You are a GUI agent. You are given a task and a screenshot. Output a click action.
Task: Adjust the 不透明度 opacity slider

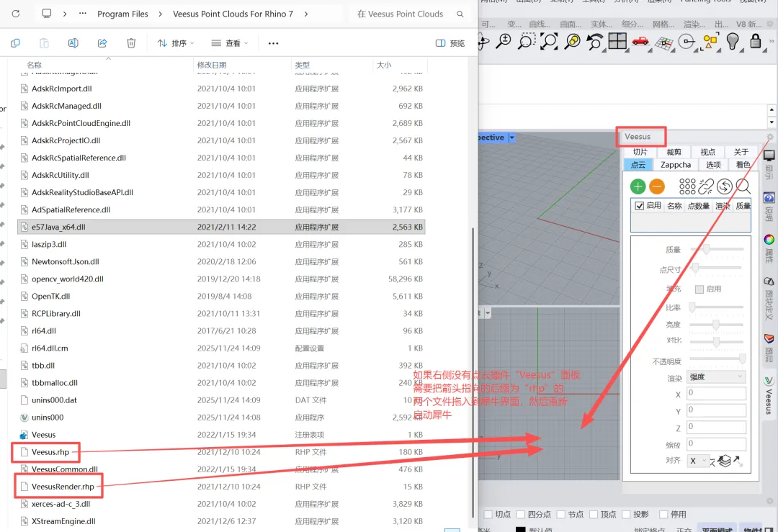718,358
